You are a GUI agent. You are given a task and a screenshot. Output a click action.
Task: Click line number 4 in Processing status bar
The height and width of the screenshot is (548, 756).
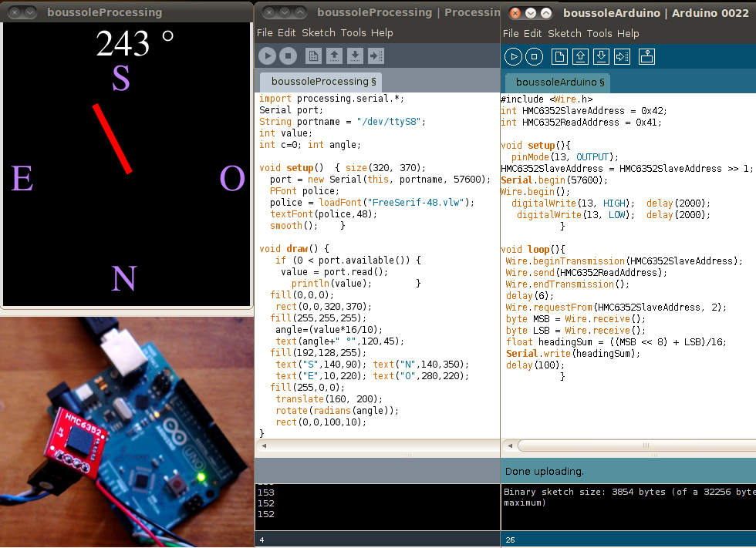262,540
